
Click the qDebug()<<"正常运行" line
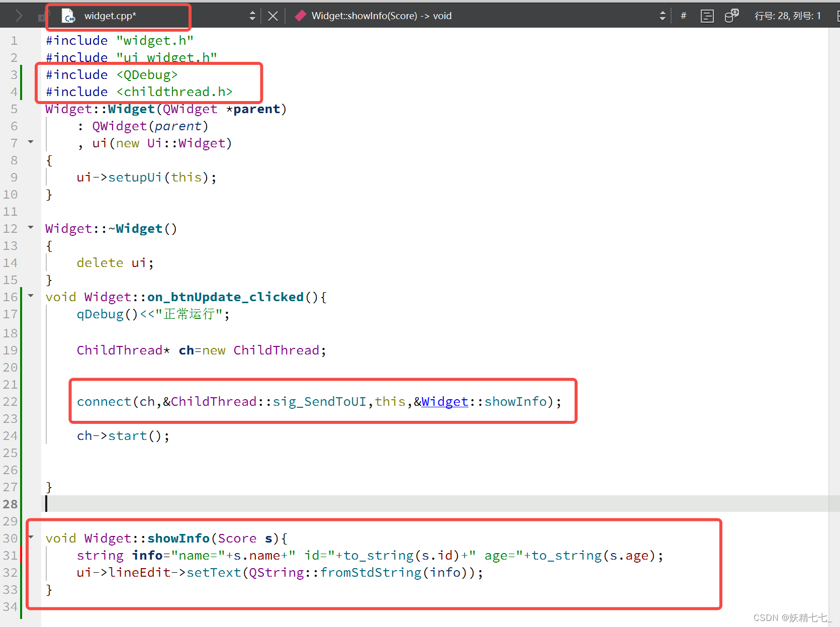click(x=153, y=314)
